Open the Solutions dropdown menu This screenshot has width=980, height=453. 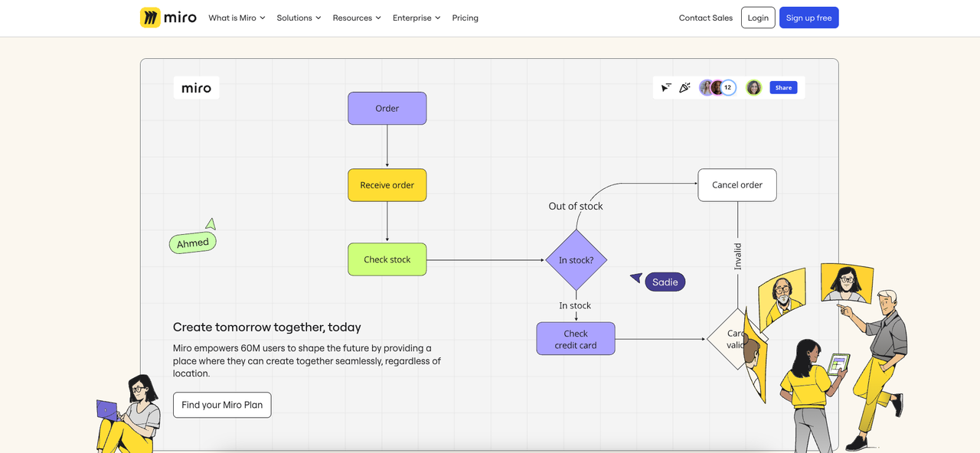click(299, 18)
